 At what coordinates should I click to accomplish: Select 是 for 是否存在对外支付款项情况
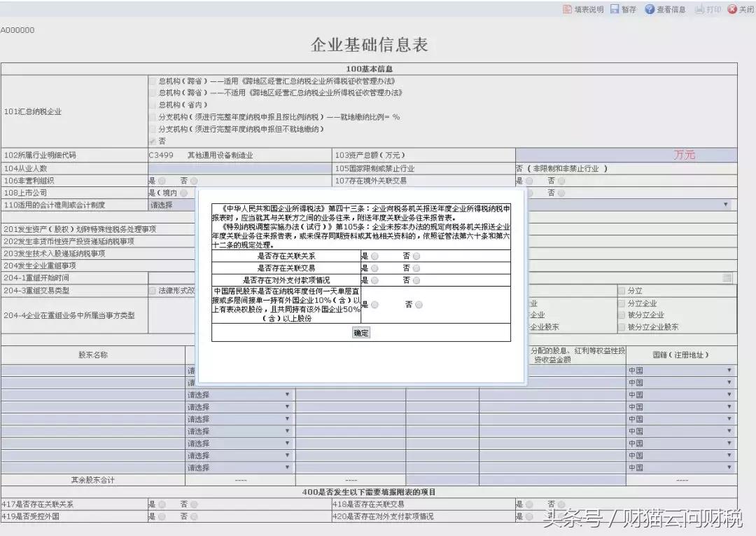pyautogui.click(x=374, y=280)
